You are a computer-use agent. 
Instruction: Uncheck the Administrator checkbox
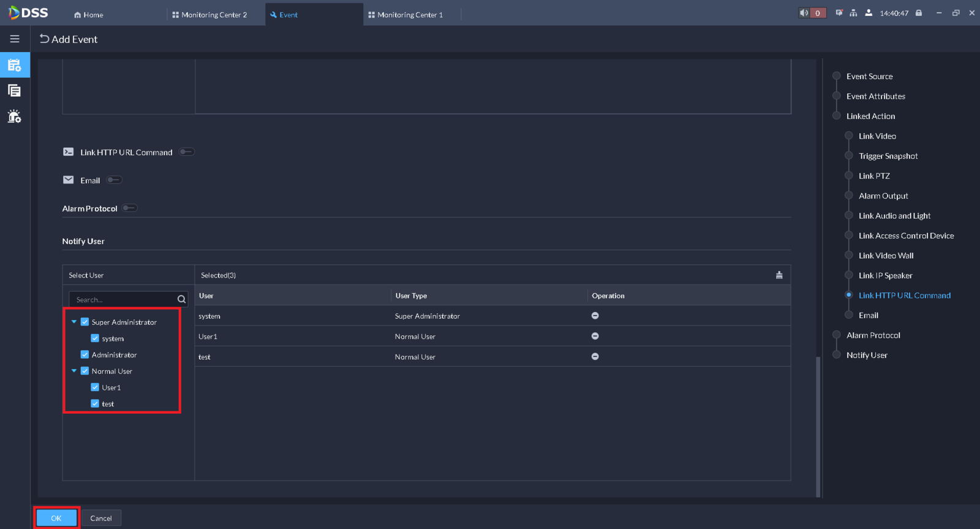click(85, 354)
